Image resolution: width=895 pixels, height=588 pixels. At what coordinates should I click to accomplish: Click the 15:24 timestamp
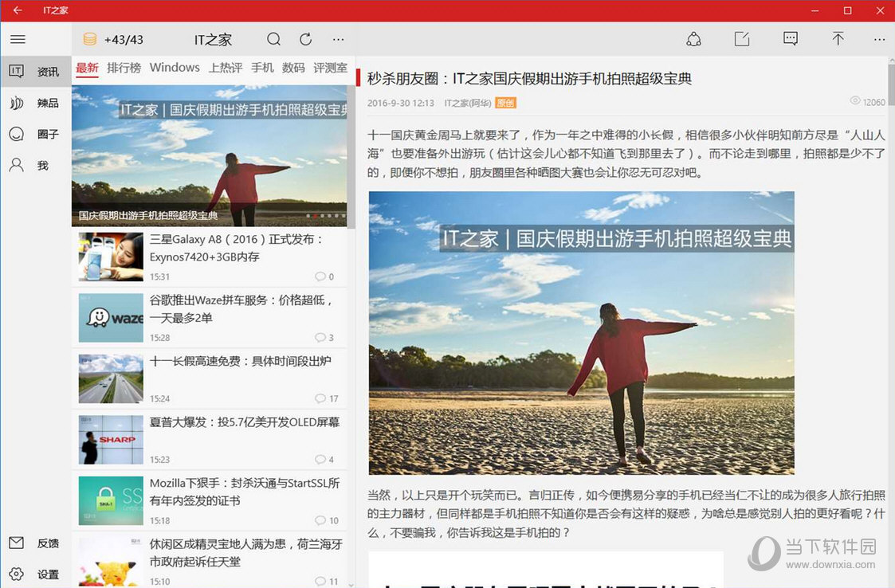tap(160, 399)
